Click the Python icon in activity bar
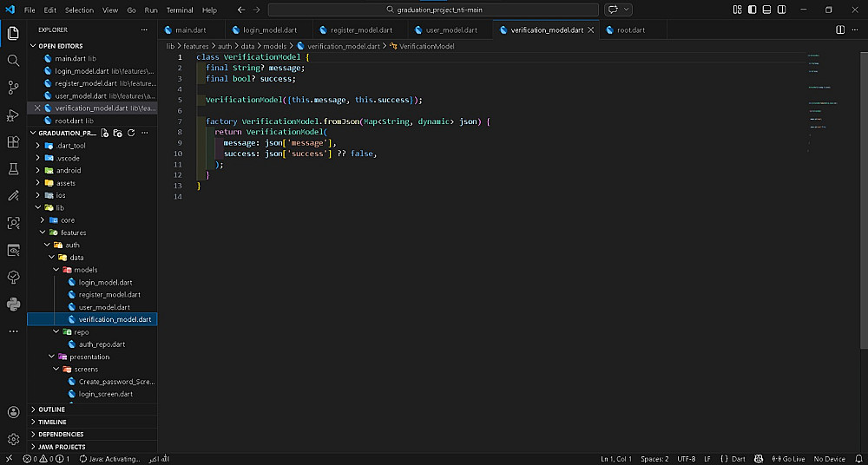 click(13, 304)
